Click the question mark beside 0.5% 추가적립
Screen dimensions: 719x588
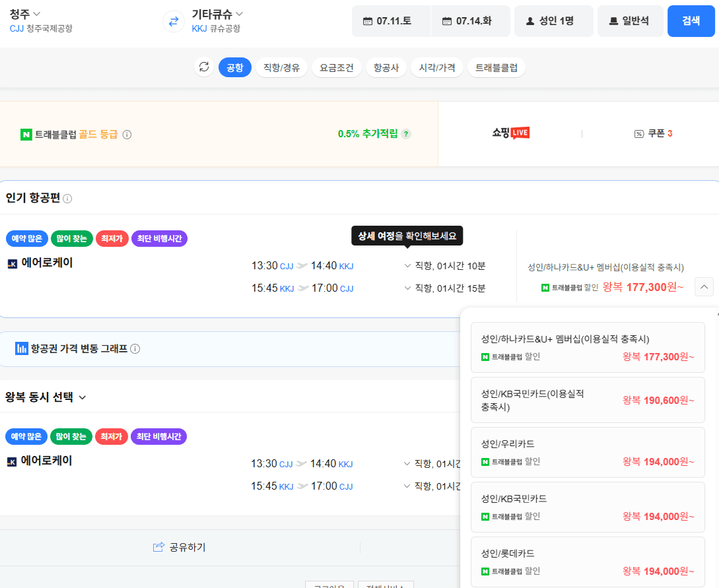(x=406, y=134)
